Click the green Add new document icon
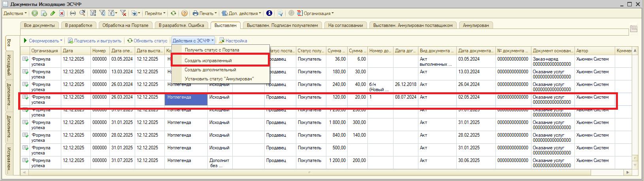644x181 pixels. click(35, 13)
